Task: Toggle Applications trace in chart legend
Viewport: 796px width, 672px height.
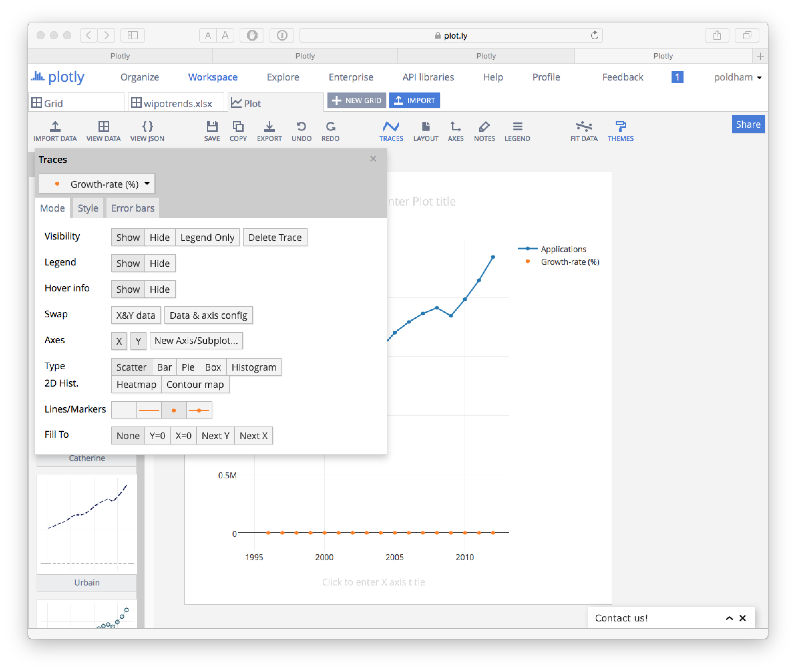Action: coord(552,249)
